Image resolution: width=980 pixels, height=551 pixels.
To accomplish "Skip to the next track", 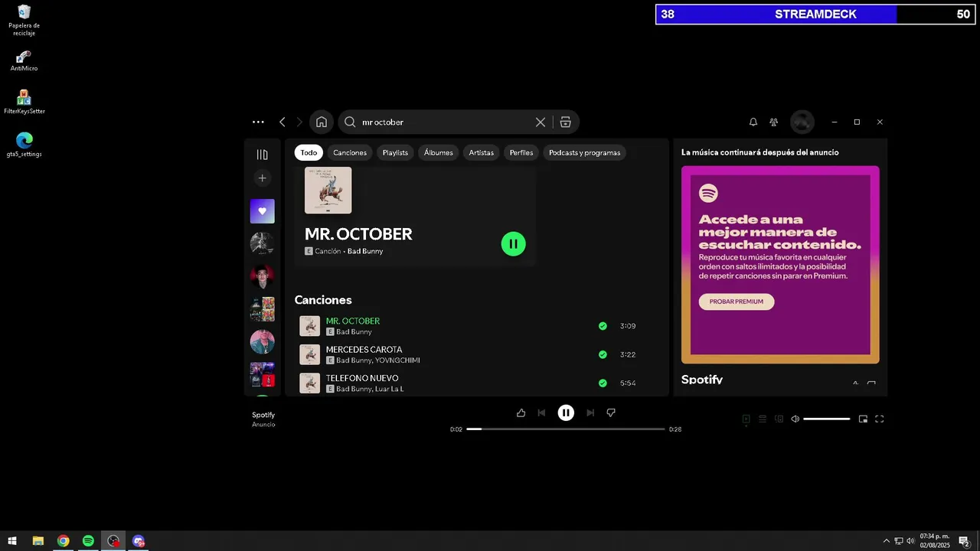I will coord(590,413).
